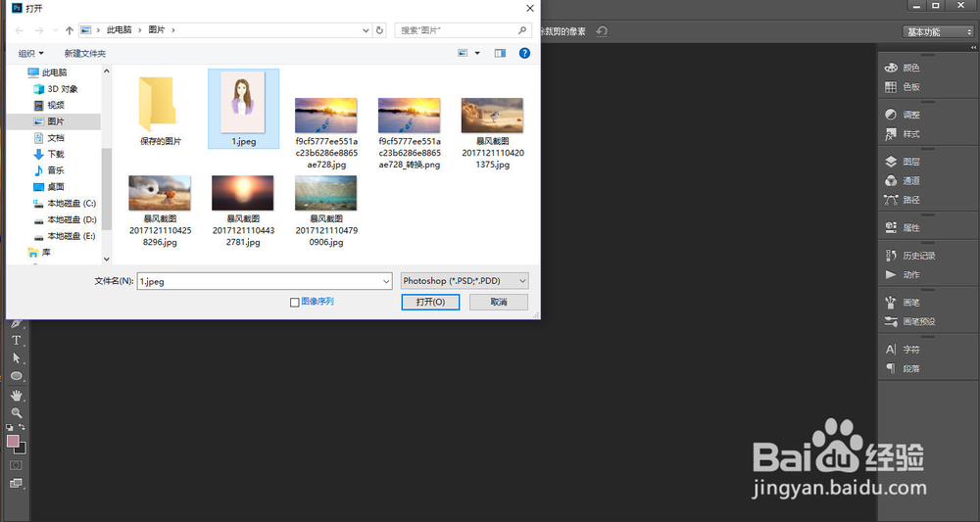This screenshot has height=522, width=980.
Task: Select 视频 in the sidebar
Action: [49, 105]
